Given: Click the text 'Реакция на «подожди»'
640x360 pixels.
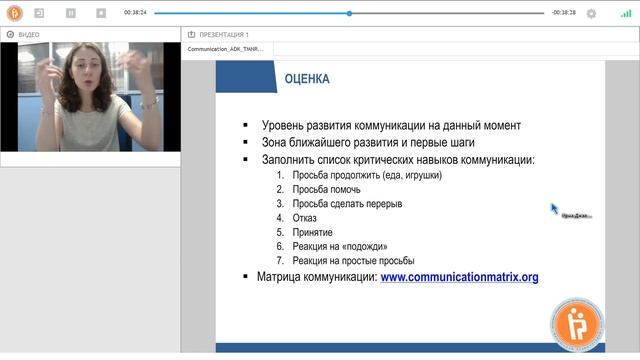Looking at the screenshot, I should (x=340, y=247).
